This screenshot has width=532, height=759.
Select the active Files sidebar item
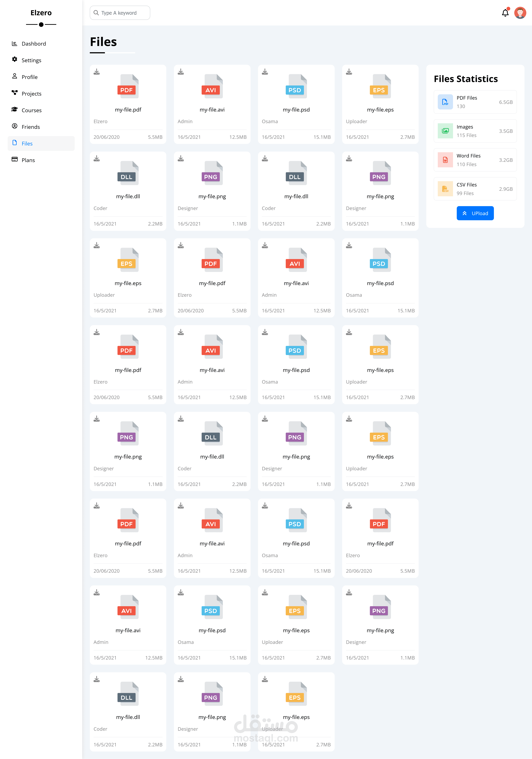[x=41, y=144]
